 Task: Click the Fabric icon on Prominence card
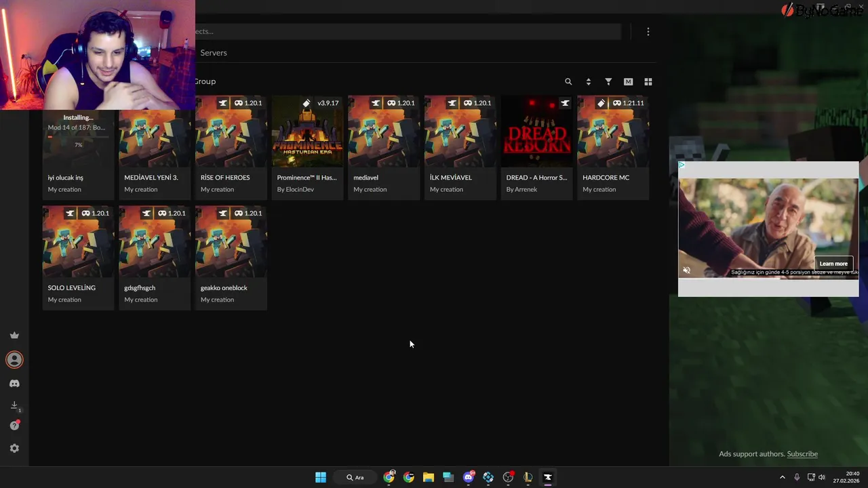(x=307, y=103)
